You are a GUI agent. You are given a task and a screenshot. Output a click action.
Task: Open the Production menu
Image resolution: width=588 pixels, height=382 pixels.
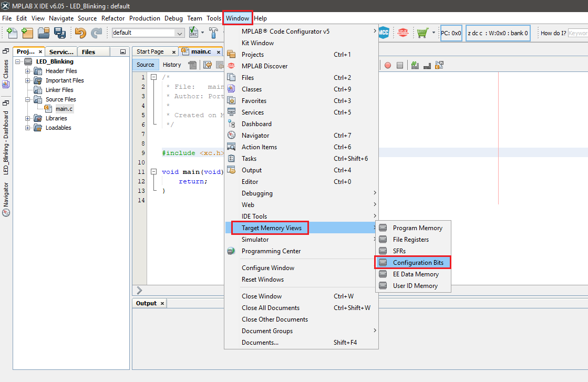[x=145, y=18]
